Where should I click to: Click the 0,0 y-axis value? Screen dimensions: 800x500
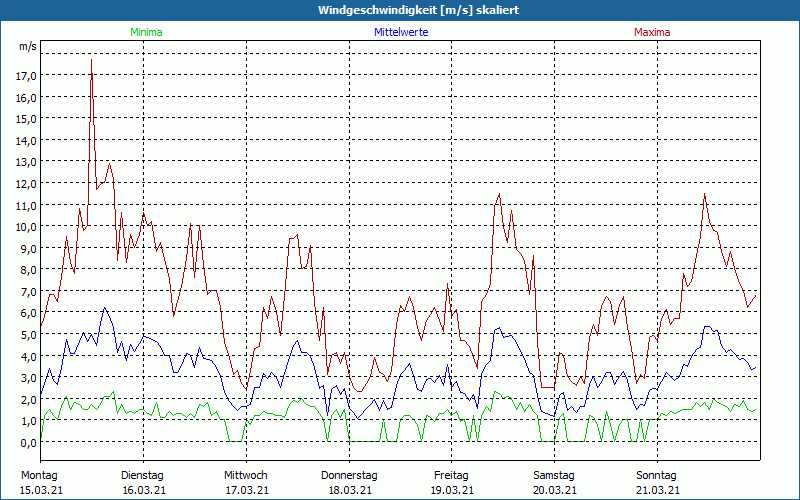[x=29, y=443]
